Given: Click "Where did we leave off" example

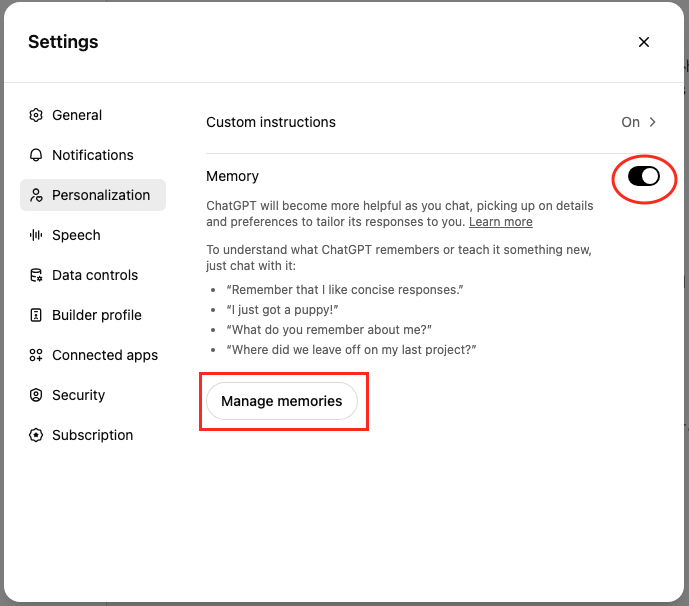Looking at the screenshot, I should pos(352,350).
